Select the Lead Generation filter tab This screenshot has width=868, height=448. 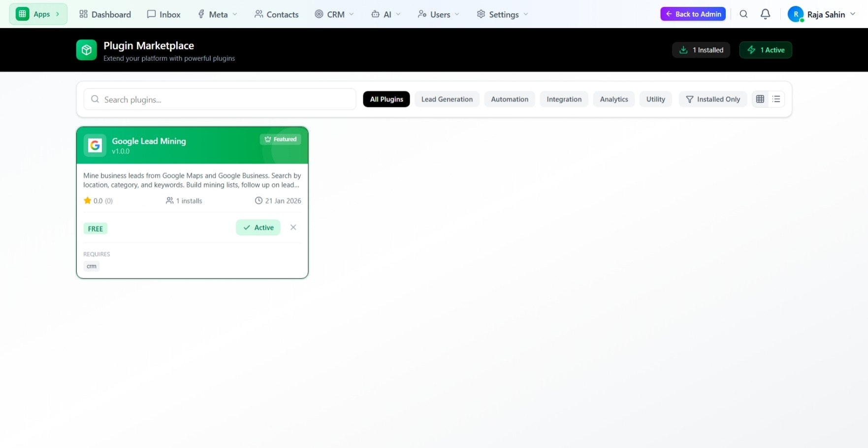click(447, 99)
